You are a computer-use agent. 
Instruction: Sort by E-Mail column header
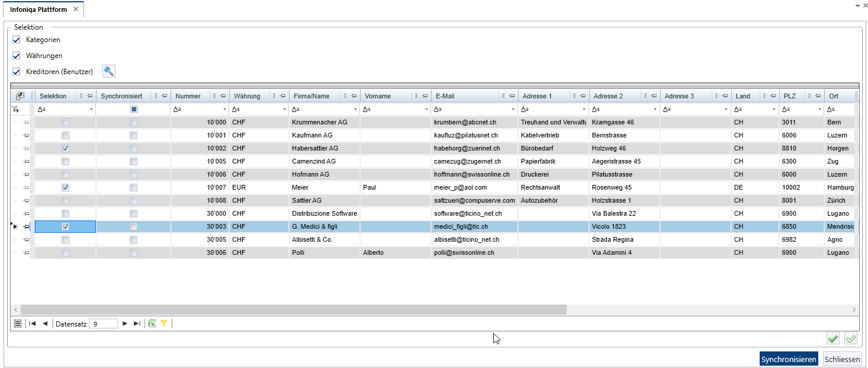445,96
